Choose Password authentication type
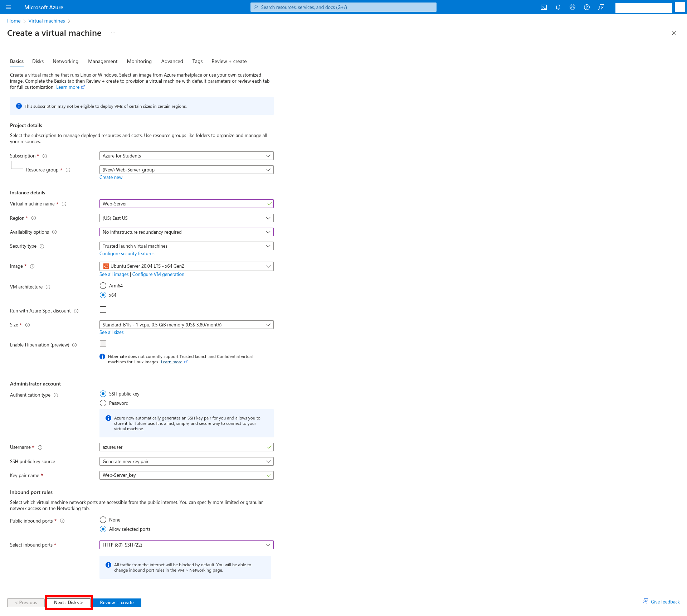687x616 pixels. (103, 403)
